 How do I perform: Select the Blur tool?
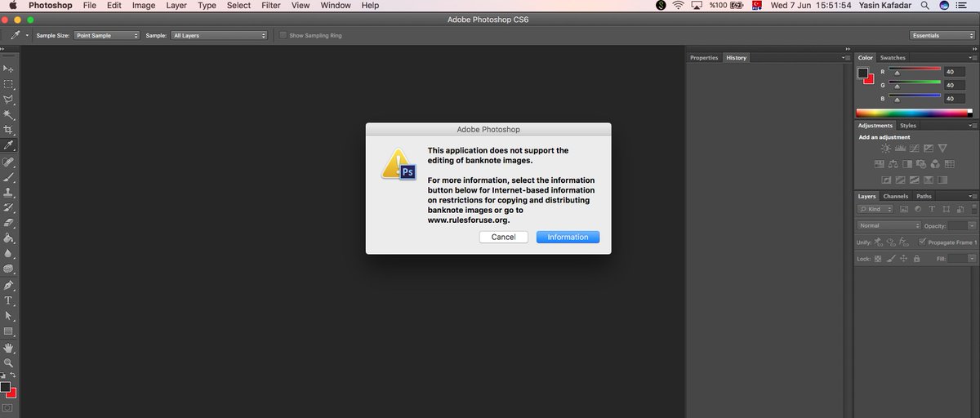8,254
